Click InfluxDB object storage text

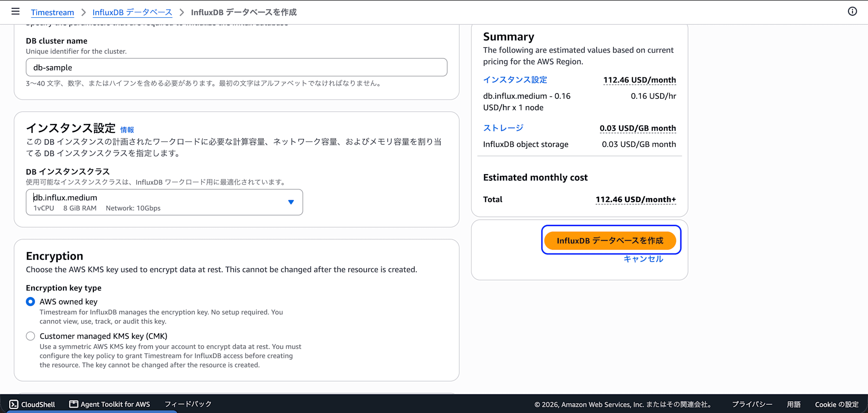coord(526,144)
